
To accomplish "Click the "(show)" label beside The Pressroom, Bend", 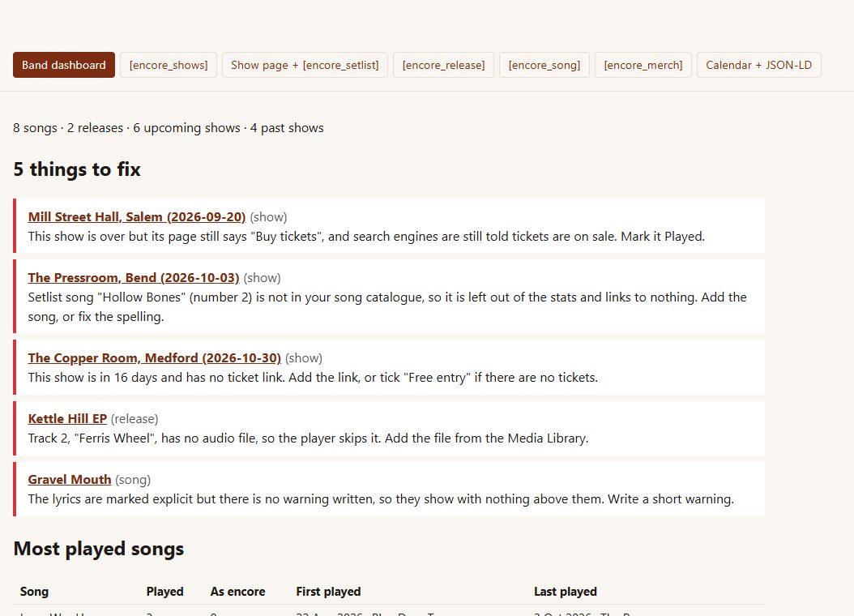I will (x=262, y=278).
